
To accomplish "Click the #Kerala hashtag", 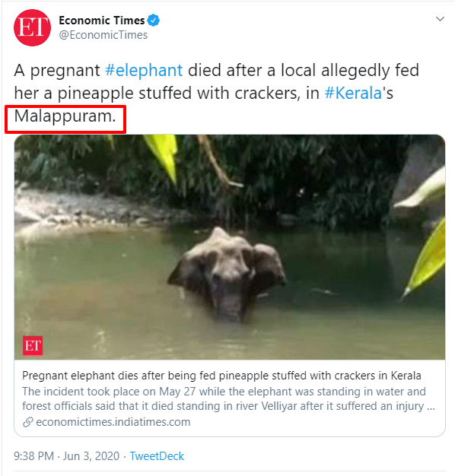I will [x=353, y=93].
